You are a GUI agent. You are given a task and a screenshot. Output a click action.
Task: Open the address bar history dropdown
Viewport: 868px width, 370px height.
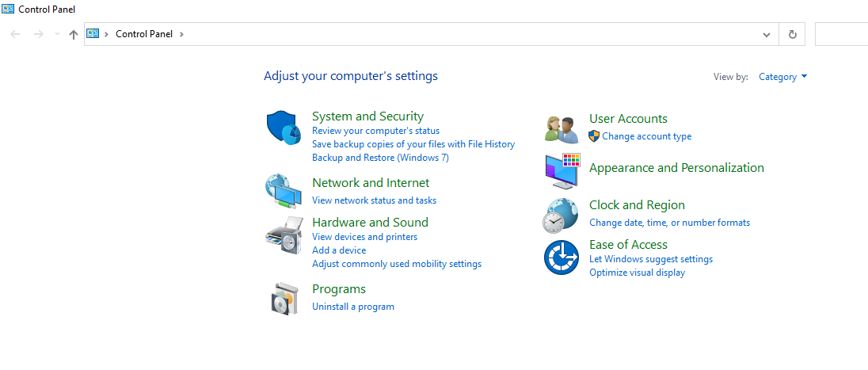click(x=766, y=34)
